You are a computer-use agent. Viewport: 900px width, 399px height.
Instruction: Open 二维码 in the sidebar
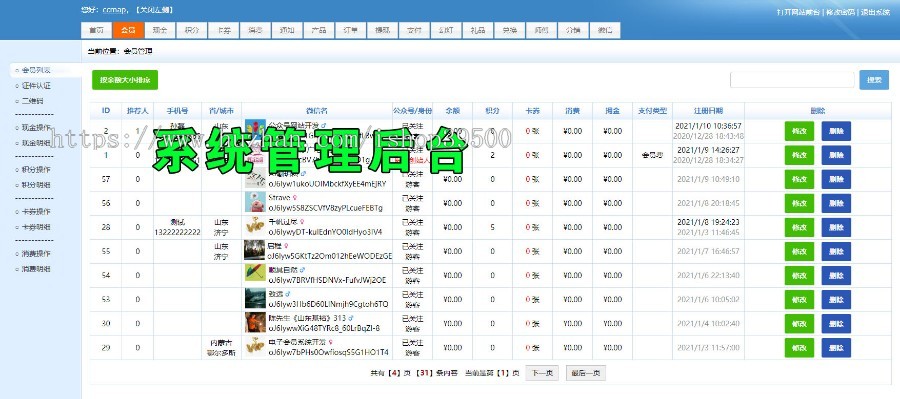[32, 101]
